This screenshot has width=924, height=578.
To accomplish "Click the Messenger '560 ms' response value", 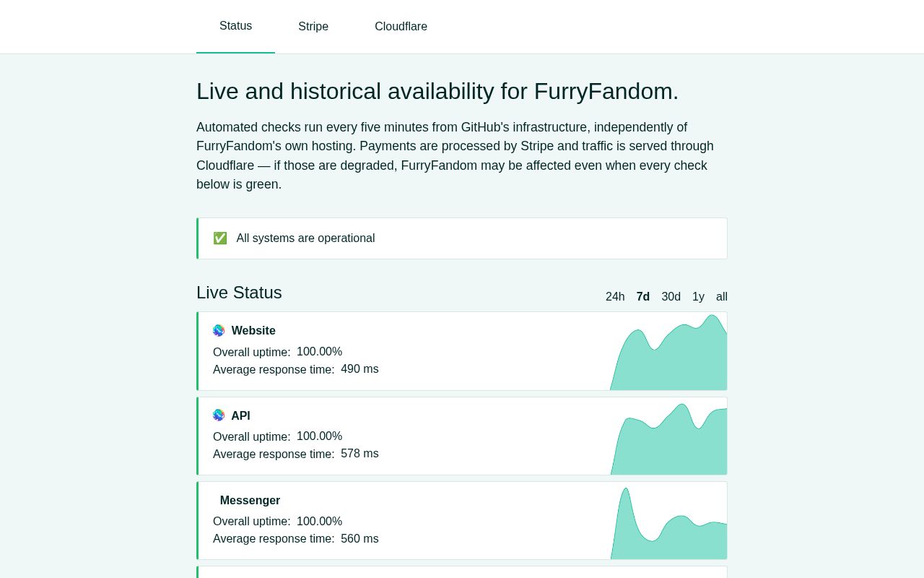I will (x=359, y=539).
